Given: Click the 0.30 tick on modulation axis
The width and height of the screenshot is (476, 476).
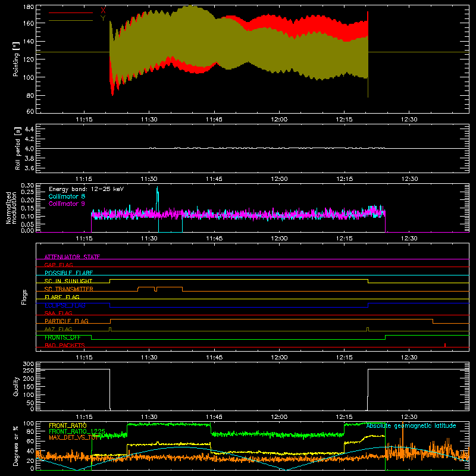Looking at the screenshot, I should (27, 186).
